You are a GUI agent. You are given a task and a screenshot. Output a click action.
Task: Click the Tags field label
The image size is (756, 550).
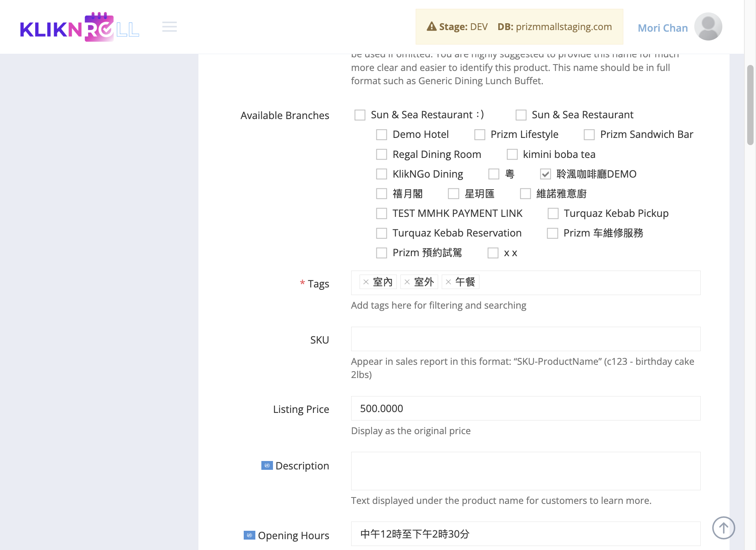click(x=318, y=284)
